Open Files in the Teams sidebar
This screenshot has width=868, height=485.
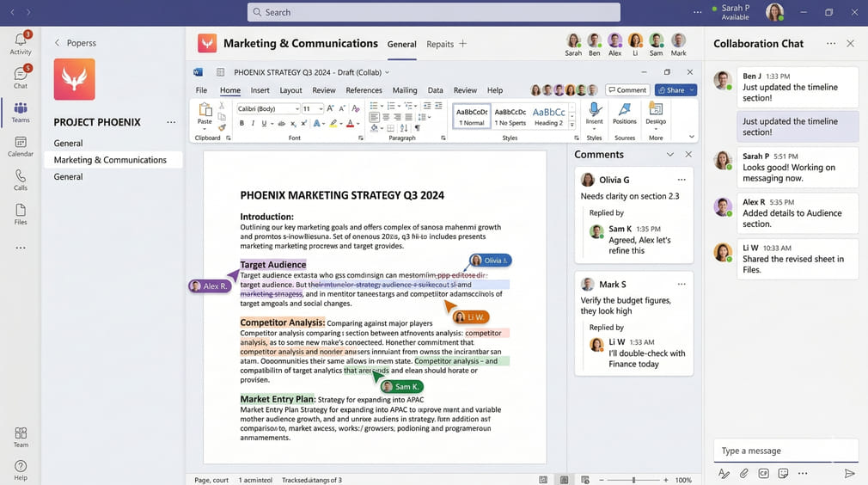tap(21, 214)
